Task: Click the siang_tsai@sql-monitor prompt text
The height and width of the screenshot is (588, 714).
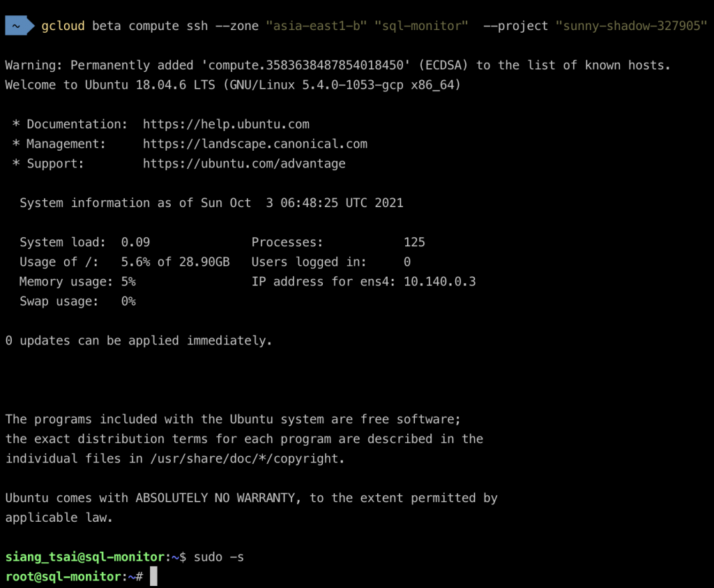Action: point(84,557)
